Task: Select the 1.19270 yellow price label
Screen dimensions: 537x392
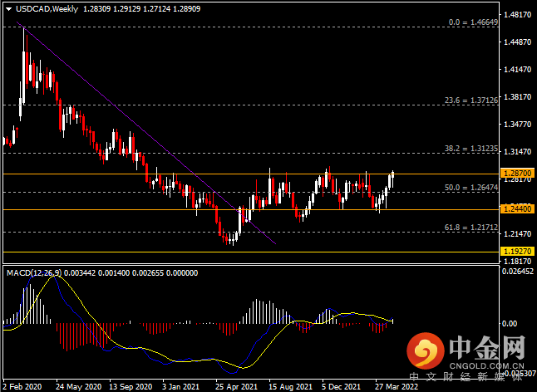Action: [517, 252]
